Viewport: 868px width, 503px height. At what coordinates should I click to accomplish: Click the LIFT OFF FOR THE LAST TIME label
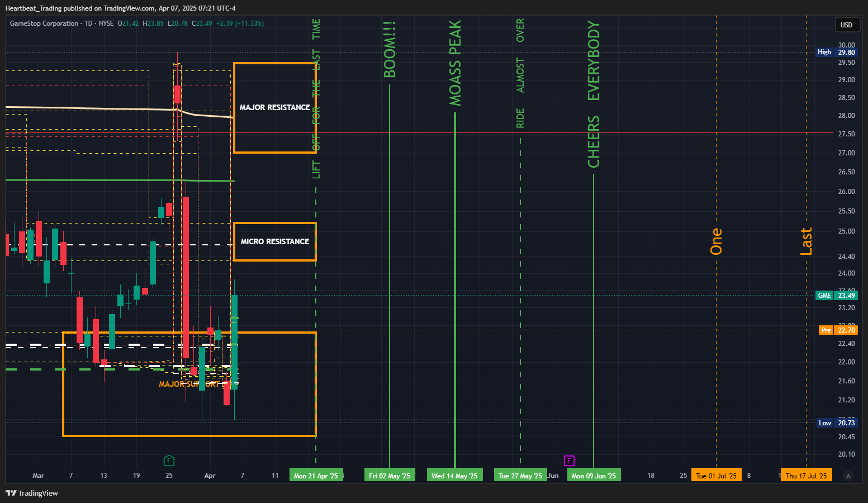[x=316, y=99]
